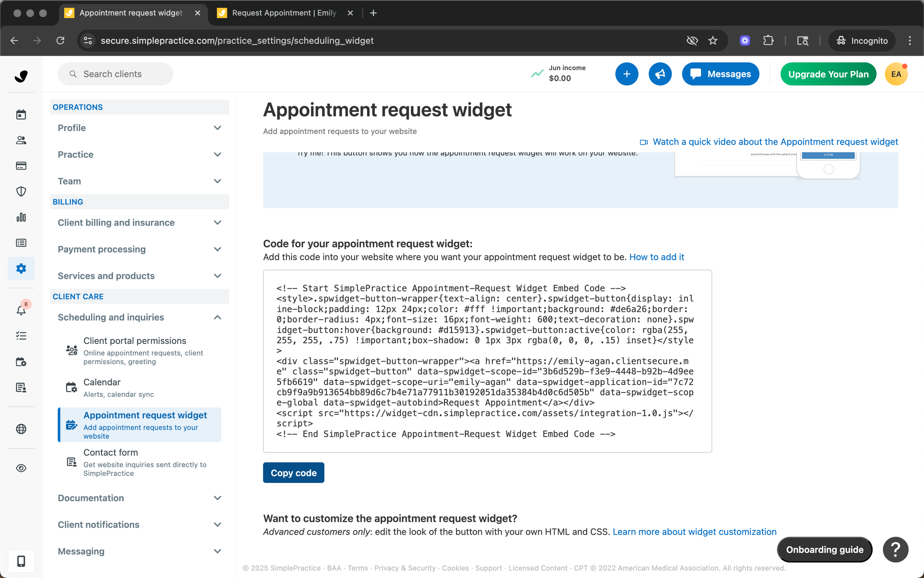
Task: Click the Copy code button
Action: pos(293,473)
